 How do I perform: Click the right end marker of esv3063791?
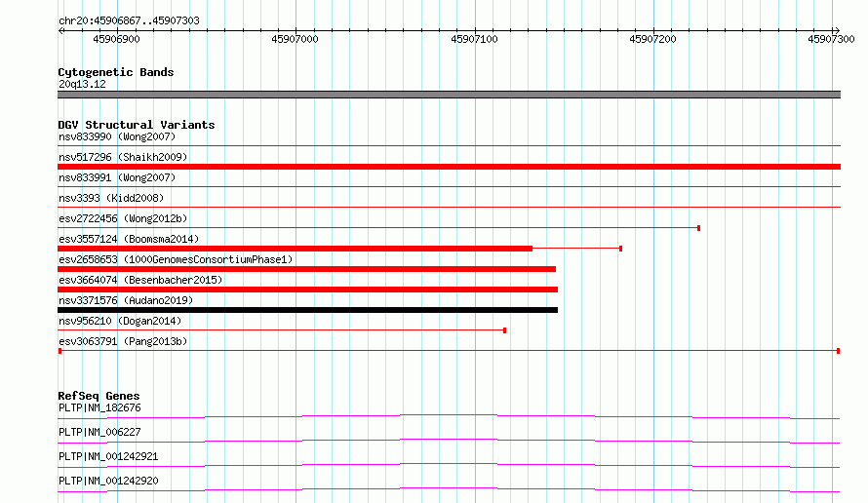tap(838, 351)
